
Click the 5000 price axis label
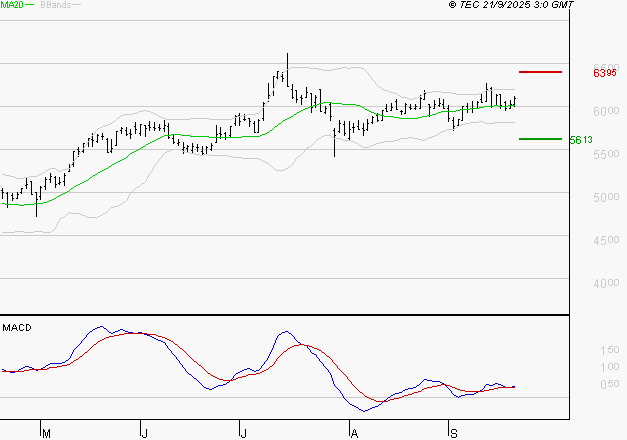coord(606,197)
